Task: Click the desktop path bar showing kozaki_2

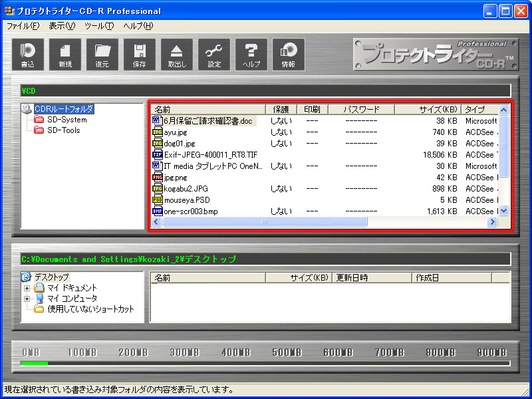Action: point(265,259)
